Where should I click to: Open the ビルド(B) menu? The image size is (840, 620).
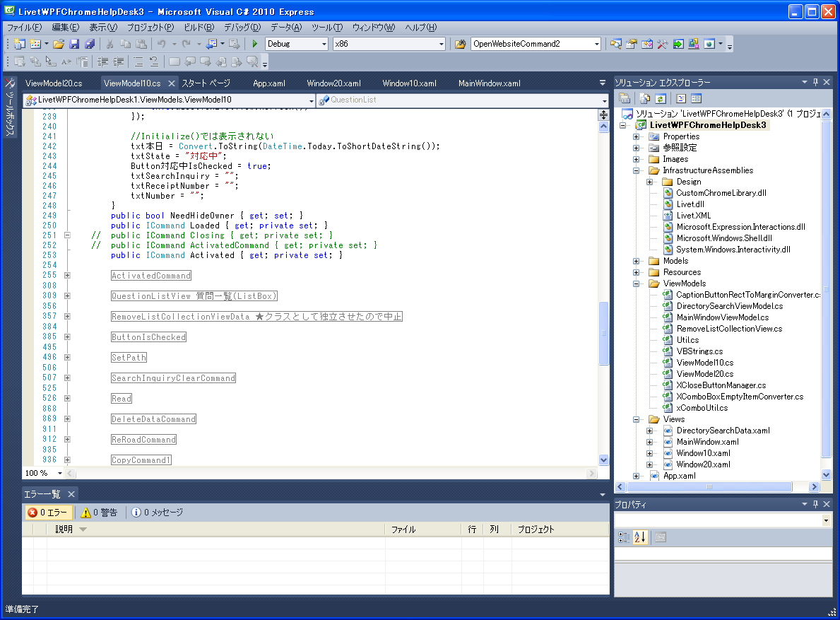199,28
